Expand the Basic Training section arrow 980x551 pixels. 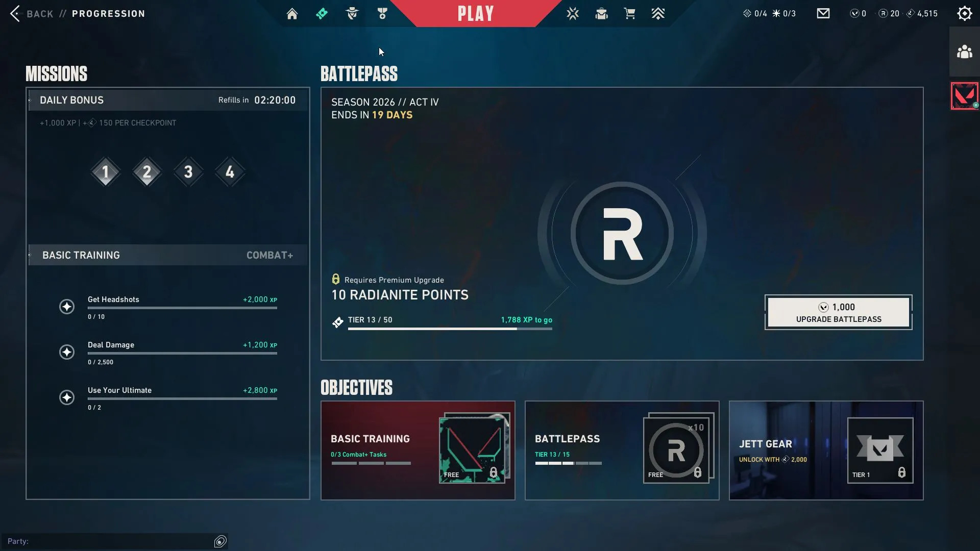30,255
